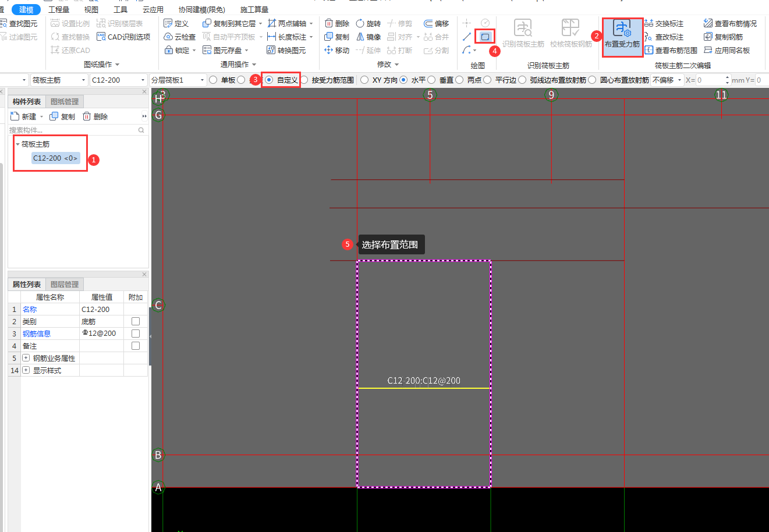Viewport: 769px width, 532px height.
Task: Click 查看布筋范围 view rebar range
Action: coord(671,50)
